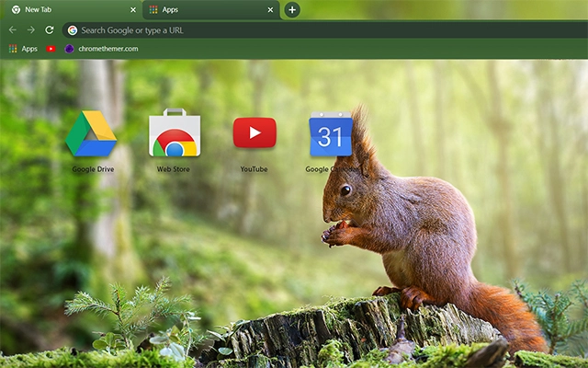The image size is (588, 368).
Task: Go back using the back arrow
Action: pos(12,30)
